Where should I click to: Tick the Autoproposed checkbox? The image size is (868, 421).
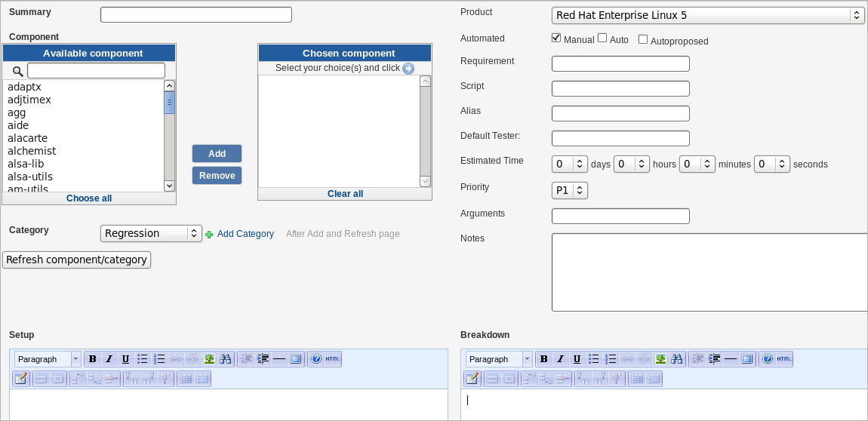point(643,39)
